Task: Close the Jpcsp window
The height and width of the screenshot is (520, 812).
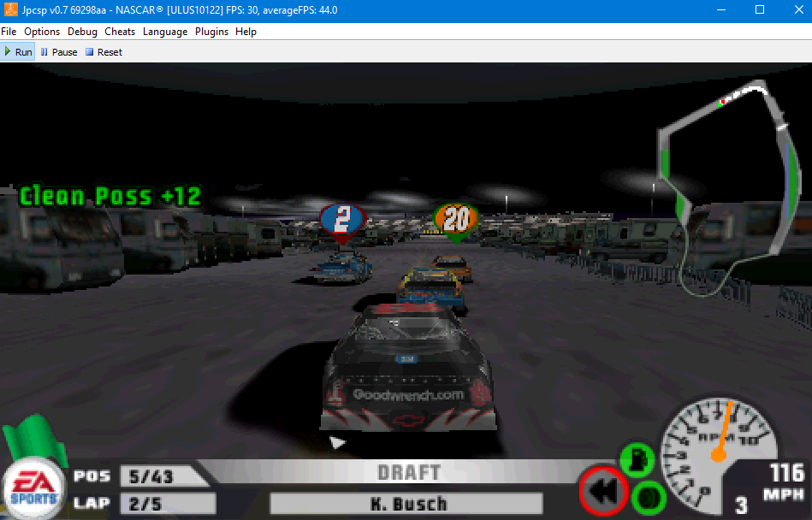Action: click(798, 9)
